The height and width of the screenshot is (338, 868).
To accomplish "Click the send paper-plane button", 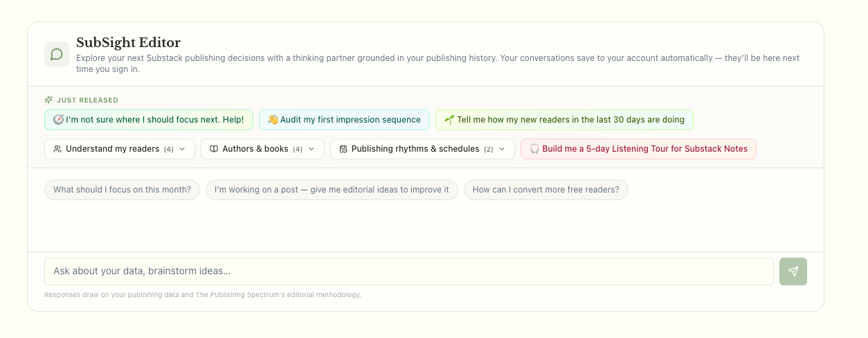I will coord(793,272).
